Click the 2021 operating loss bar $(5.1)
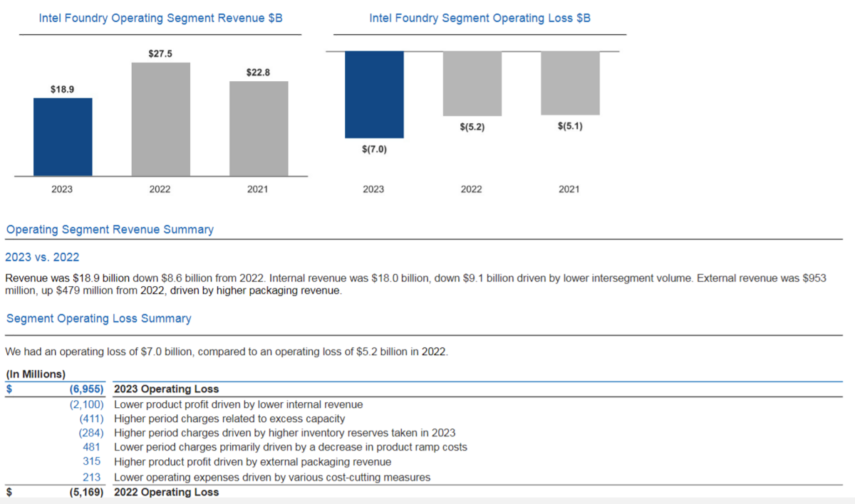This screenshot has height=504, width=855. (570, 83)
